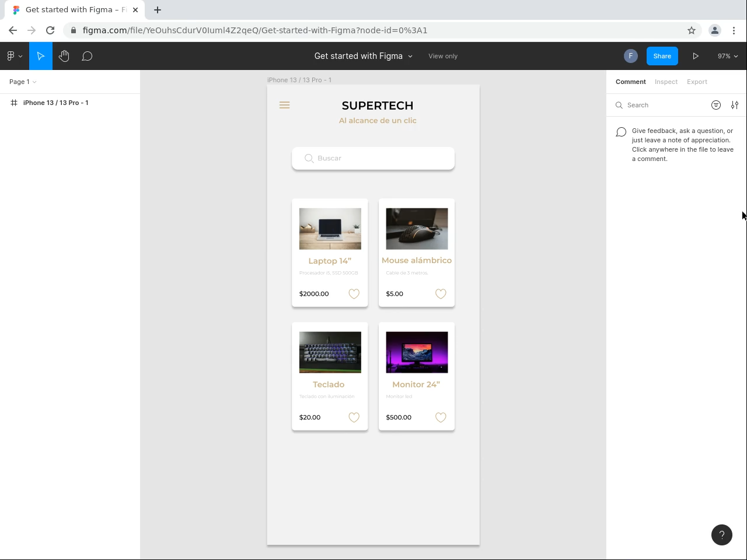Click the mouse product image
The height and width of the screenshot is (560, 747).
click(x=417, y=229)
